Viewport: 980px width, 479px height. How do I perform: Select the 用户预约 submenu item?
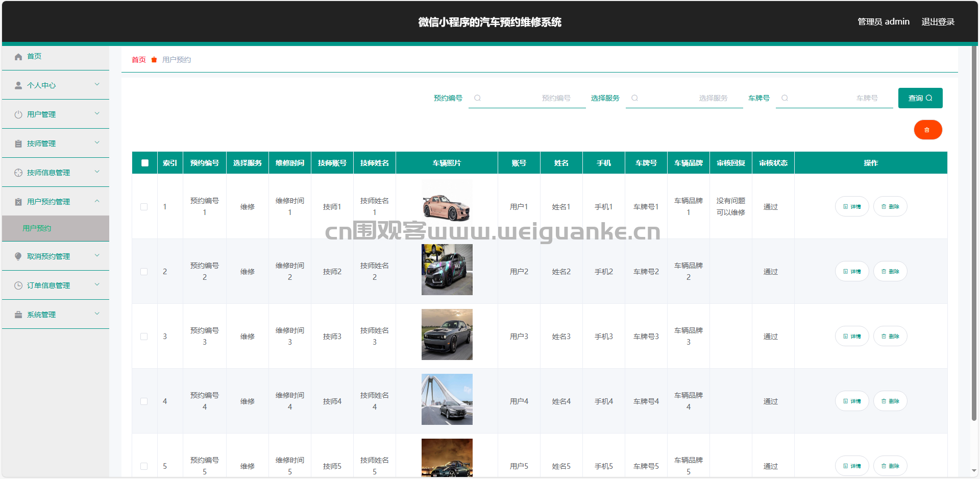56,228
